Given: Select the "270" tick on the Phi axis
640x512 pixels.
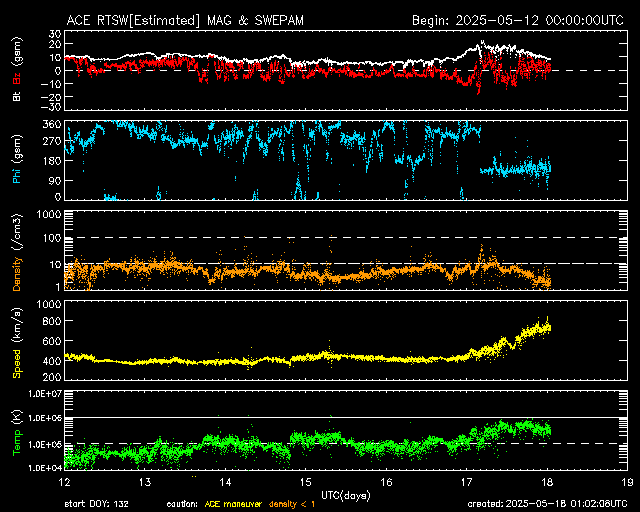Looking at the screenshot, I should pyautogui.click(x=52, y=142).
